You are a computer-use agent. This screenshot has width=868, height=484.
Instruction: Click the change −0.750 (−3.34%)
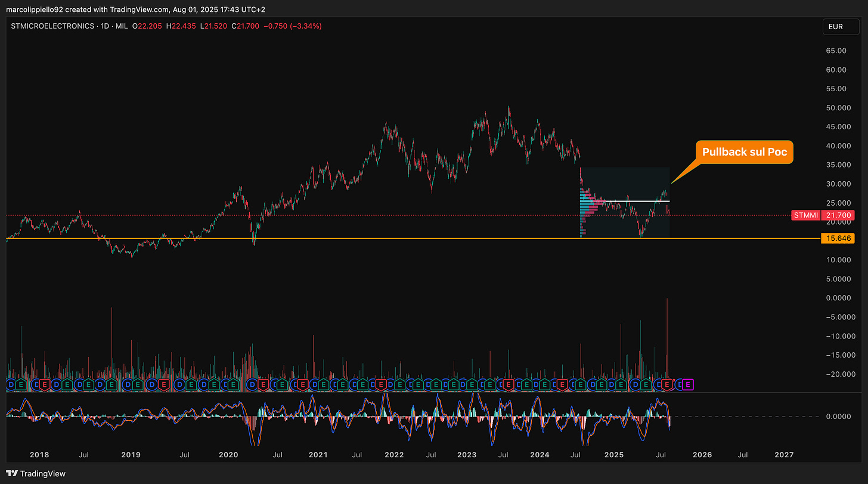coord(292,26)
